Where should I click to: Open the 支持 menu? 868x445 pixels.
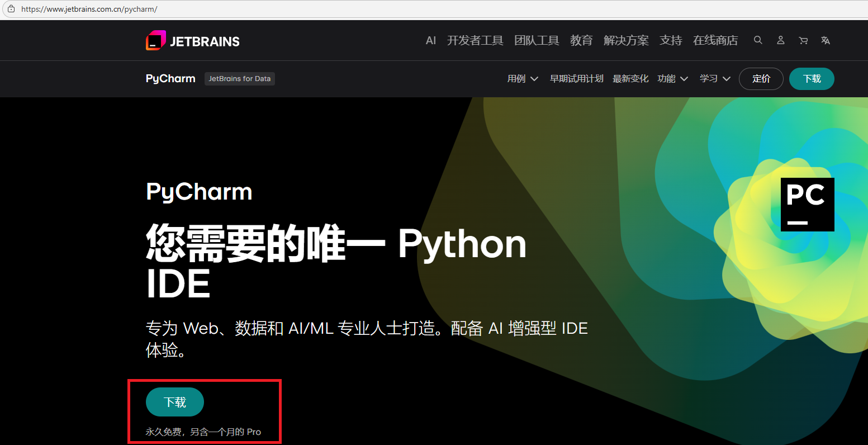[x=671, y=40]
